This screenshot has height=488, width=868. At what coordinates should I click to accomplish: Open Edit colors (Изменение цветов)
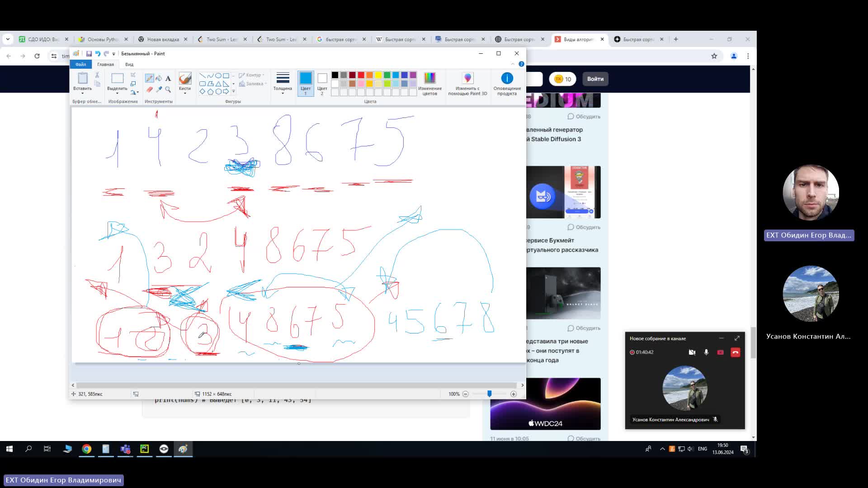(429, 84)
